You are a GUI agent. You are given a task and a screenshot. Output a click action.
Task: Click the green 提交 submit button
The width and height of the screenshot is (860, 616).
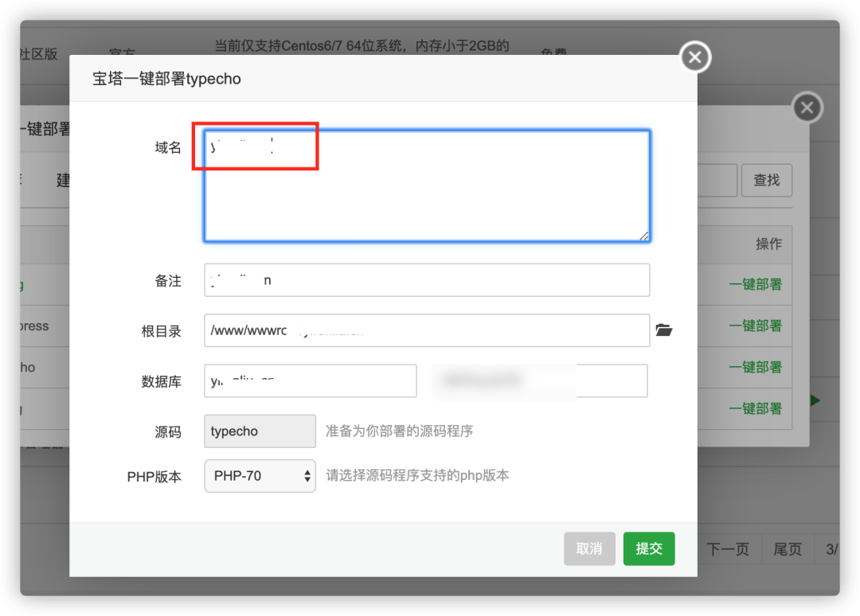pyautogui.click(x=649, y=548)
